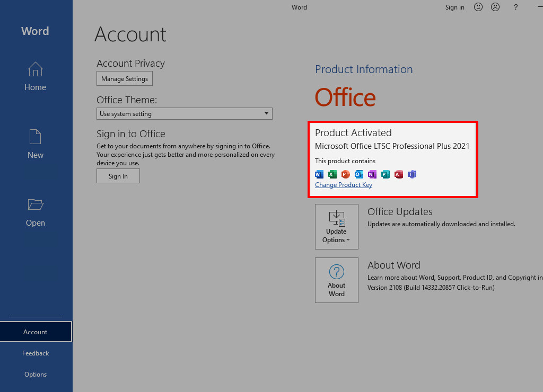This screenshot has width=543, height=392.
Task: Click the Version 2108 build text
Action: pos(431,287)
